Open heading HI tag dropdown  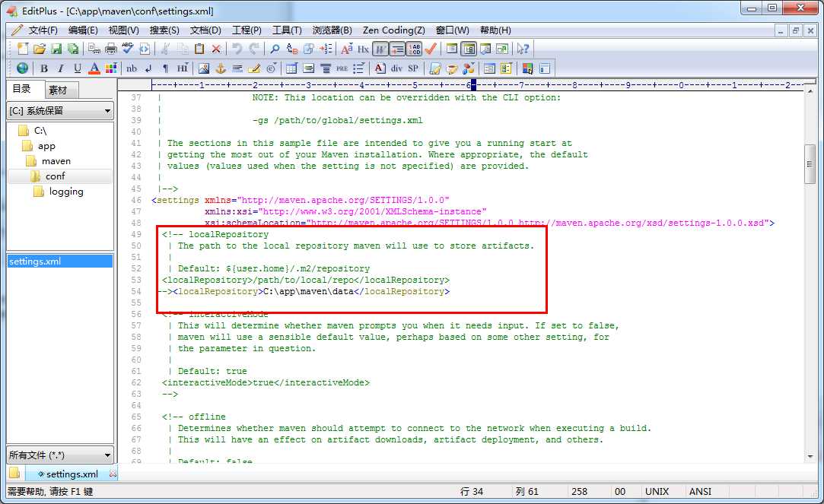(x=183, y=68)
